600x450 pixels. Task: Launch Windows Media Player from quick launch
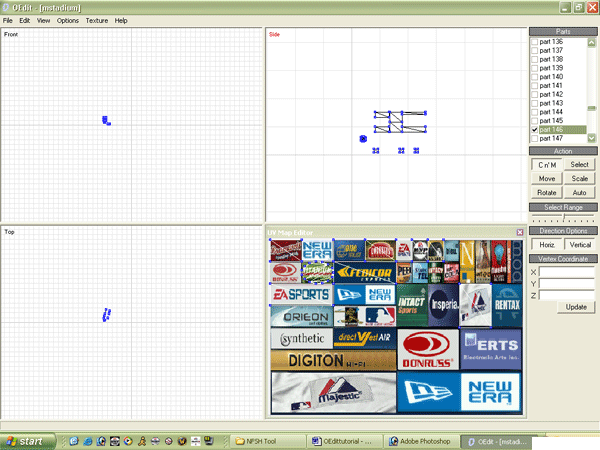[128, 441]
